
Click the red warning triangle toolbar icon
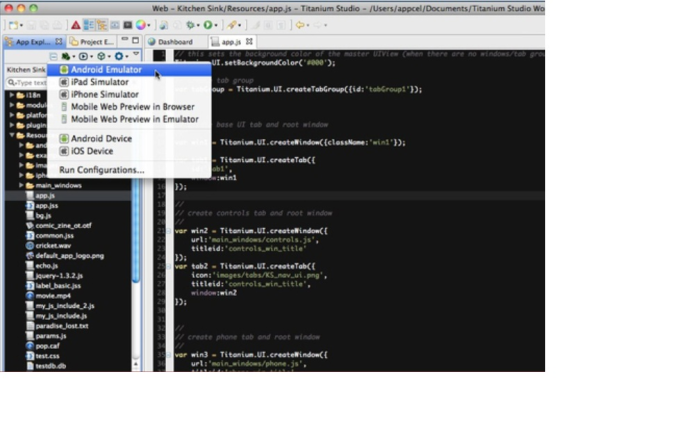click(75, 25)
